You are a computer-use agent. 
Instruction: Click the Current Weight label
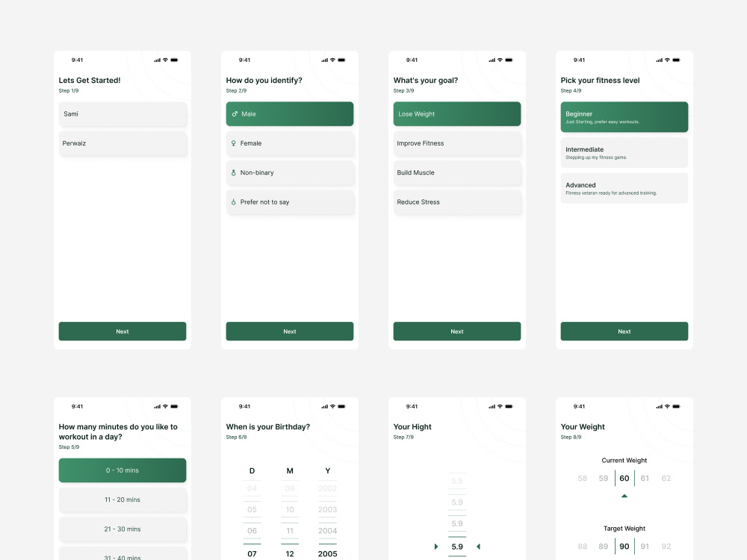(x=624, y=460)
